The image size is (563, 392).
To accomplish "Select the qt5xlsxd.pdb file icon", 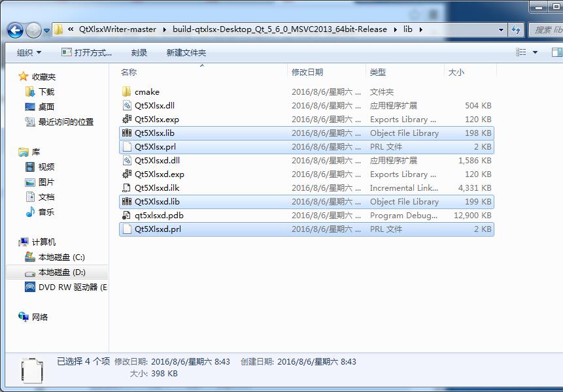I will point(126,215).
